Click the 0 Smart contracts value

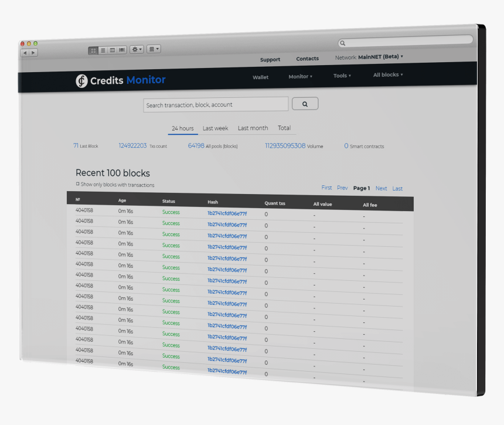346,146
